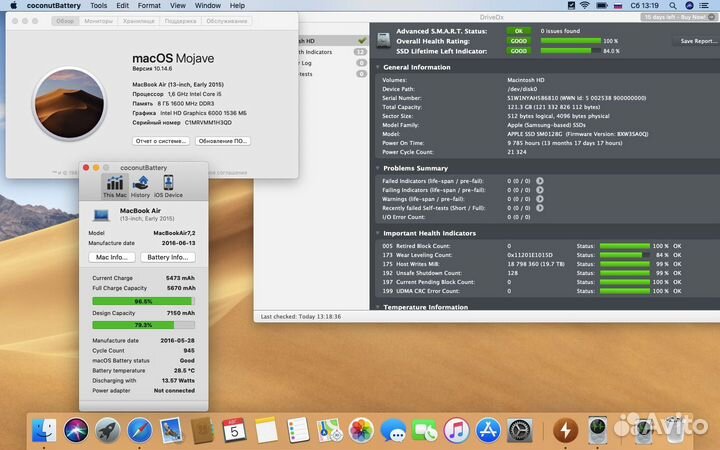Viewport: 720px width, 450px height.
Task: Click coconutBattery lightning icon in Dock
Action: coord(565,430)
